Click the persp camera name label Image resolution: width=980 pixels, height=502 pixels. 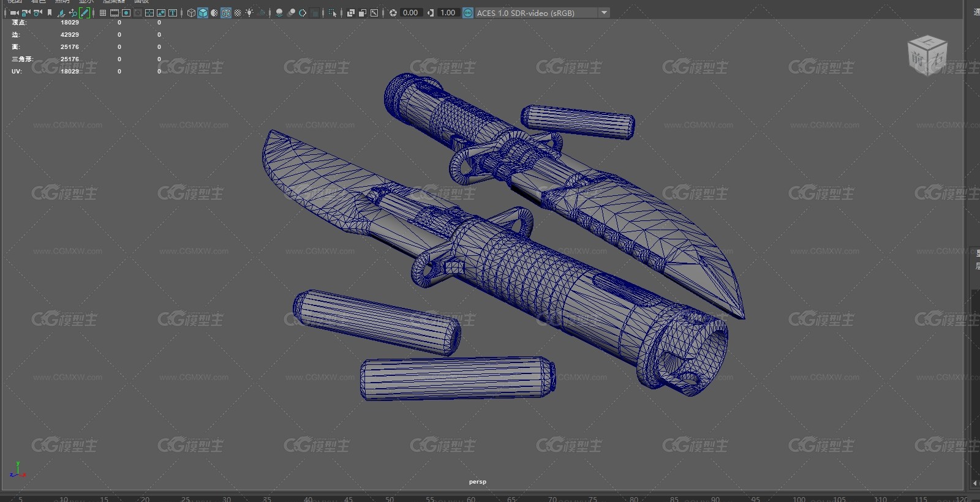click(x=477, y=482)
